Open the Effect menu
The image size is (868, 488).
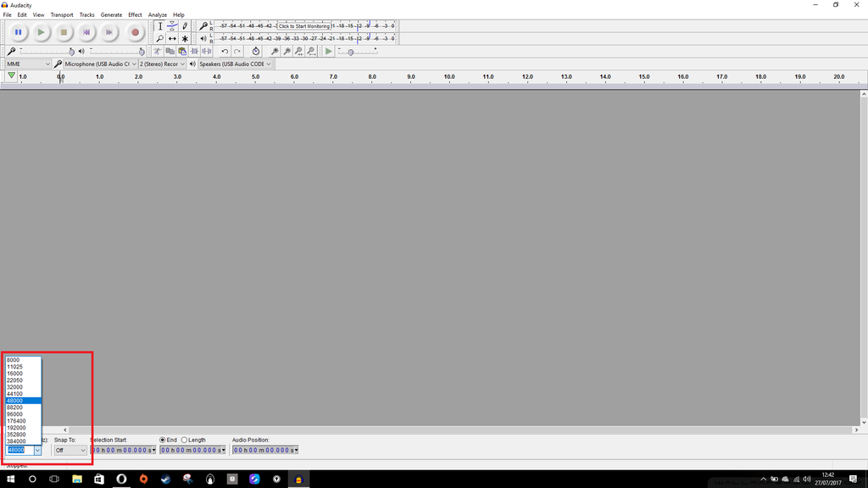click(134, 14)
